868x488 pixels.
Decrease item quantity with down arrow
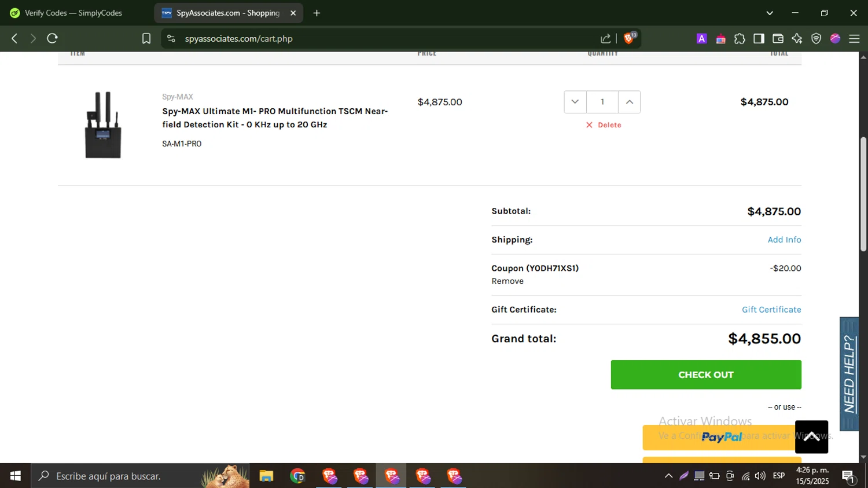pyautogui.click(x=575, y=102)
